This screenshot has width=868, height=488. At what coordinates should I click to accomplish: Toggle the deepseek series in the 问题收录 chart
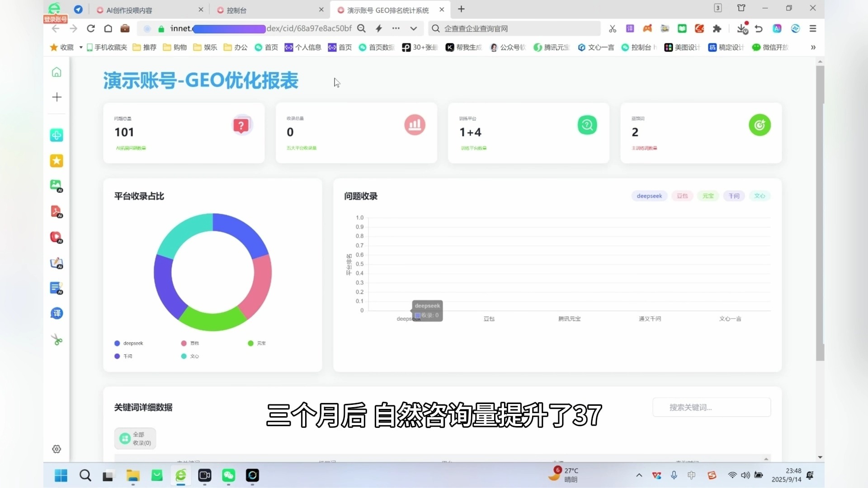(x=649, y=196)
